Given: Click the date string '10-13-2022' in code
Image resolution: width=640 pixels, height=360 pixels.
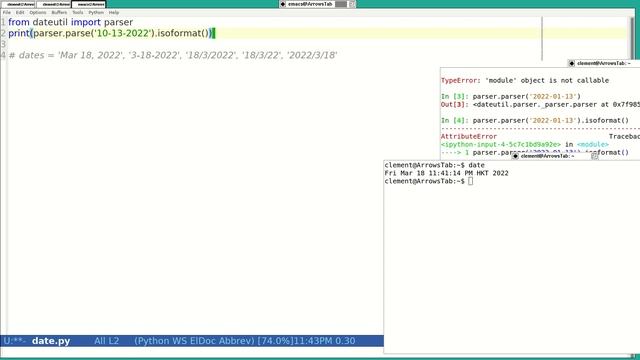Looking at the screenshot, I should tap(122, 33).
